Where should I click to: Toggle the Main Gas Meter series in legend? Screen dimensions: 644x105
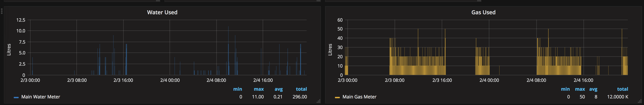pyautogui.click(x=359, y=97)
